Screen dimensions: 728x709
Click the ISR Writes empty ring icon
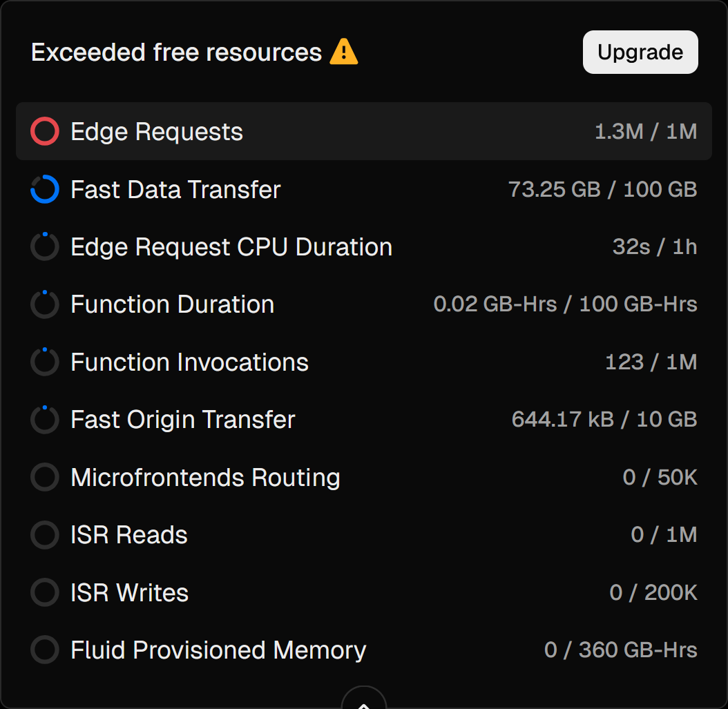(x=45, y=592)
